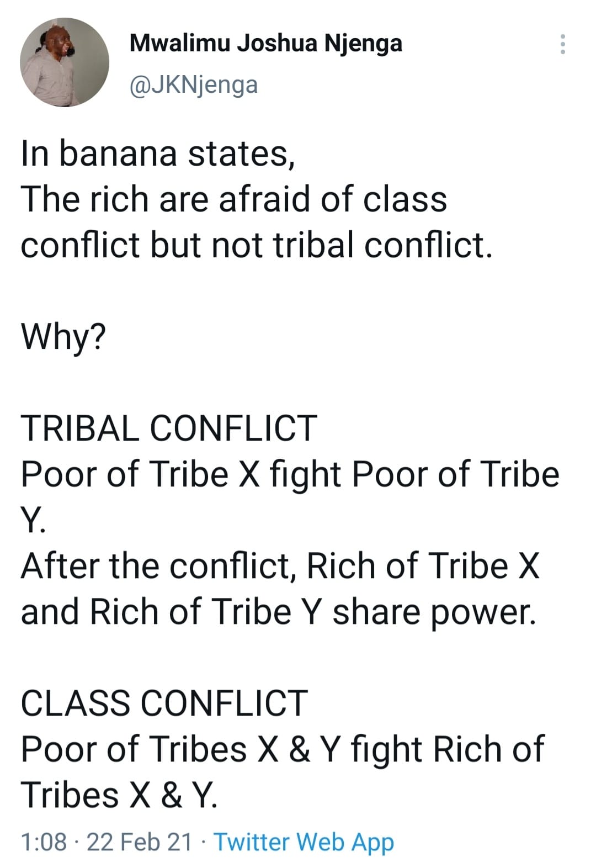Click the line "The rich are afraid of class"
Image resolution: width=596 pixels, height=868 pixels.
click(x=234, y=199)
